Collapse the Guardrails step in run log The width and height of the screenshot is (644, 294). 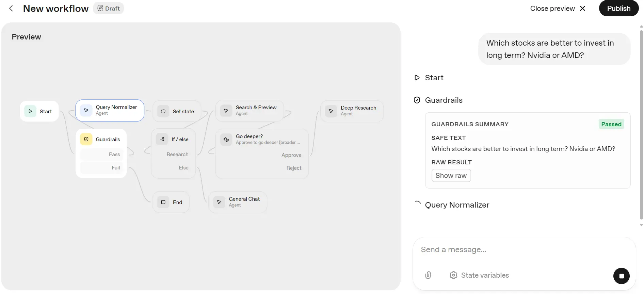click(x=443, y=100)
